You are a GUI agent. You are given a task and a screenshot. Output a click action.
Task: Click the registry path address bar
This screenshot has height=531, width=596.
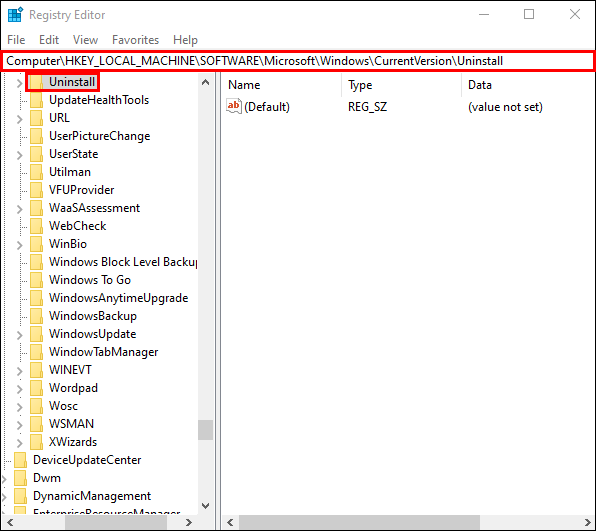[x=298, y=61]
